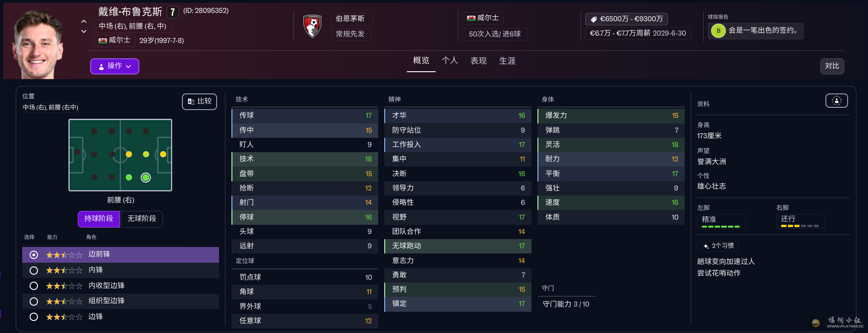Switch to the 生涯 tab
Viewport: 868px width, 333px height.
(x=507, y=61)
